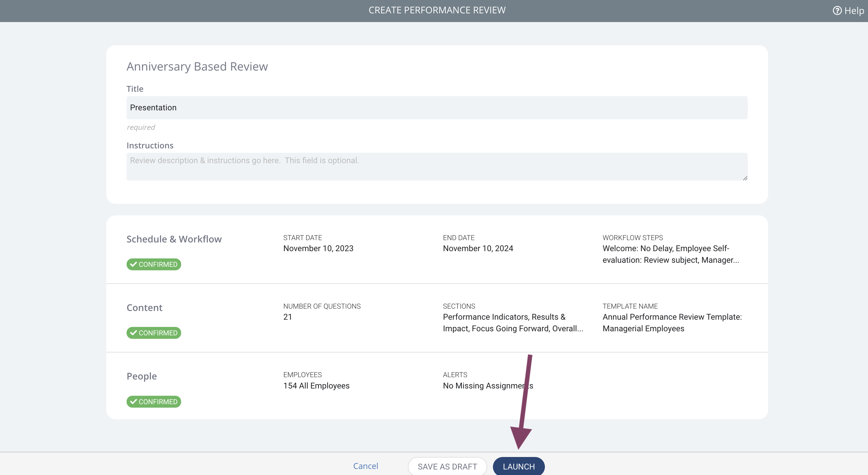868x475 pixels.
Task: Open the People section heading
Action: click(x=142, y=376)
